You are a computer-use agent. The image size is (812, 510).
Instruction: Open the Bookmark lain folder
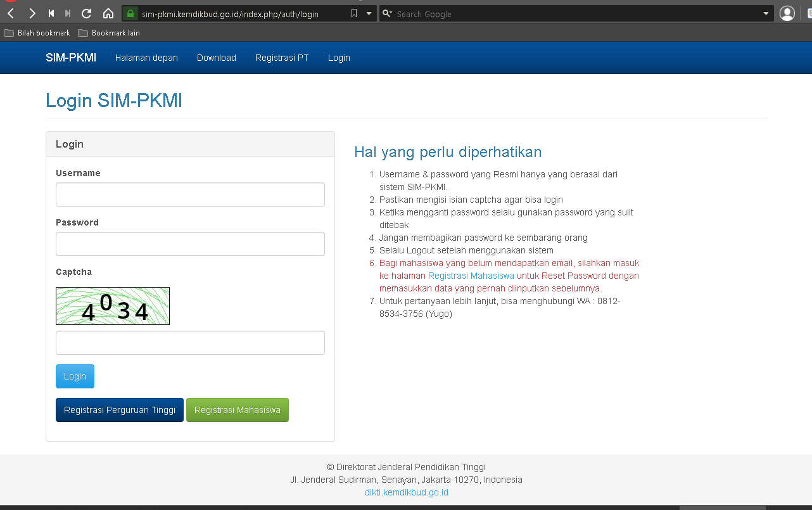point(109,32)
